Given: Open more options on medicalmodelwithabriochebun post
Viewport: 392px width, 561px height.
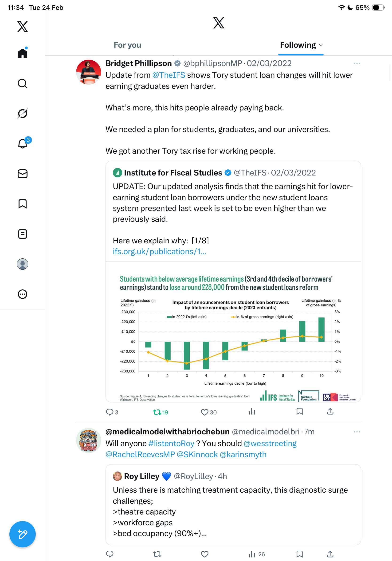Looking at the screenshot, I should tap(357, 432).
